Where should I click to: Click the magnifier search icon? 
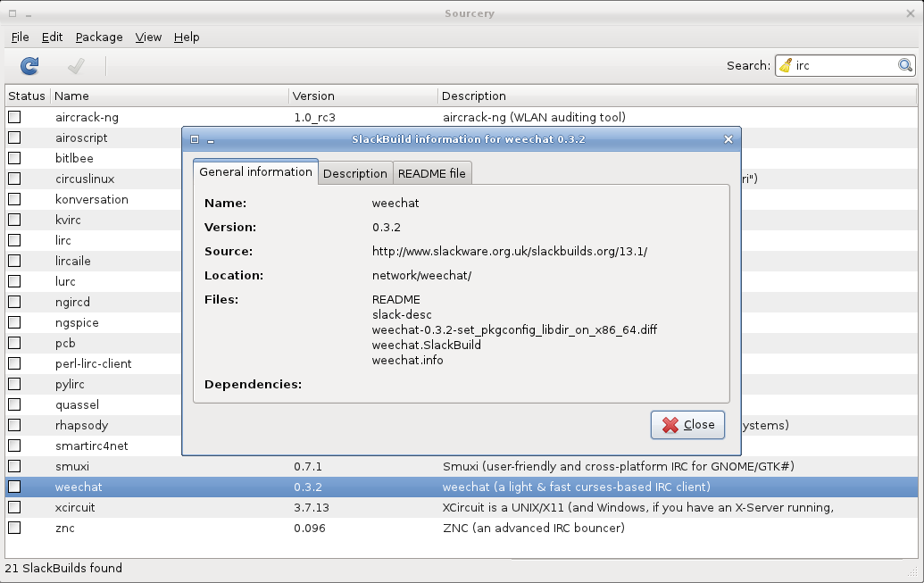[905, 65]
